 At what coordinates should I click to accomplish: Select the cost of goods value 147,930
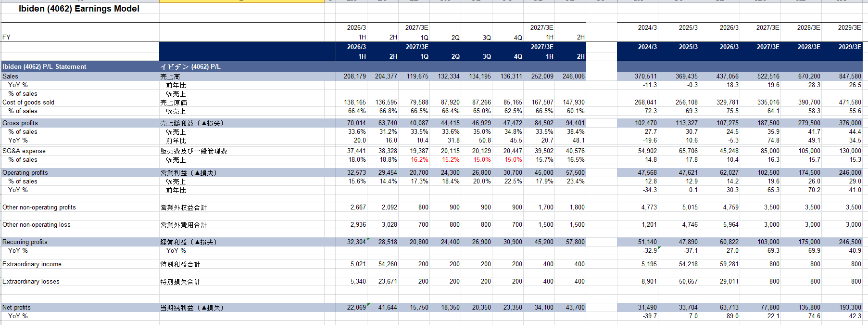(573, 102)
